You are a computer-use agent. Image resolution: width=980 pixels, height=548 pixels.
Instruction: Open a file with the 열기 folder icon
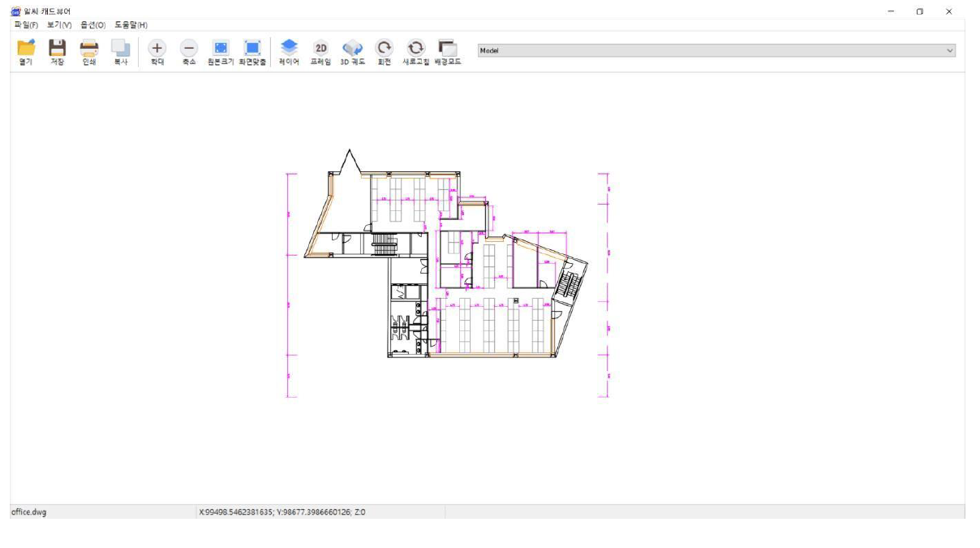click(x=26, y=52)
